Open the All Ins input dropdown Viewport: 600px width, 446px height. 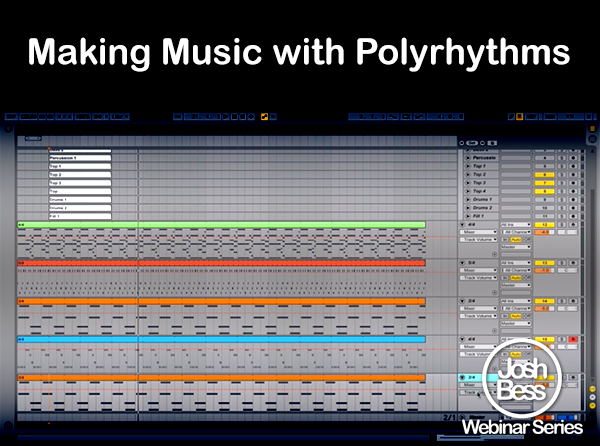516,225
